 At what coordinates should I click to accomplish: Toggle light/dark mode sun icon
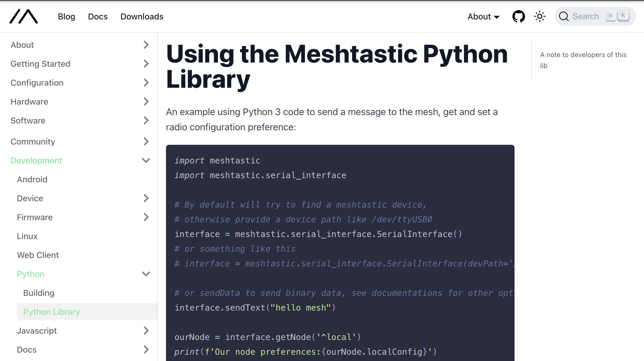[x=539, y=17]
